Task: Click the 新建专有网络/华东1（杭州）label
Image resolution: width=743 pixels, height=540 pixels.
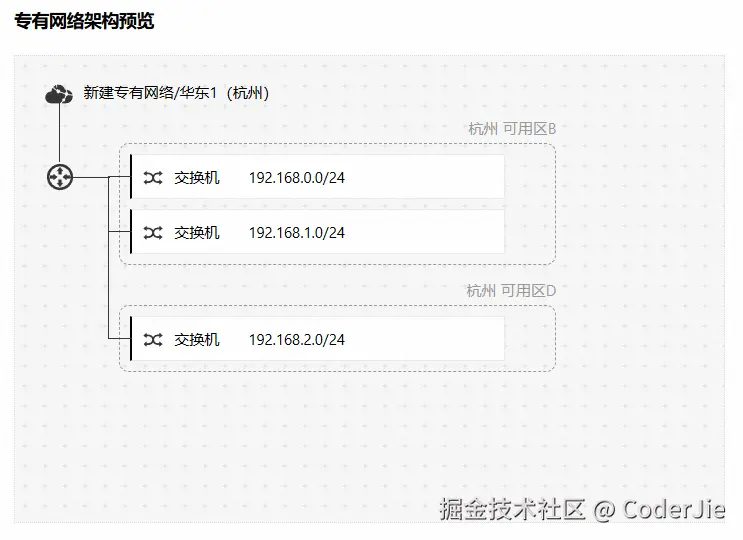Action: (x=176, y=92)
